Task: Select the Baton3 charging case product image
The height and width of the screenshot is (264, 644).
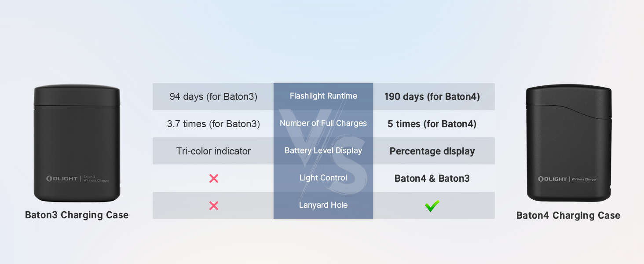Action: click(77, 143)
